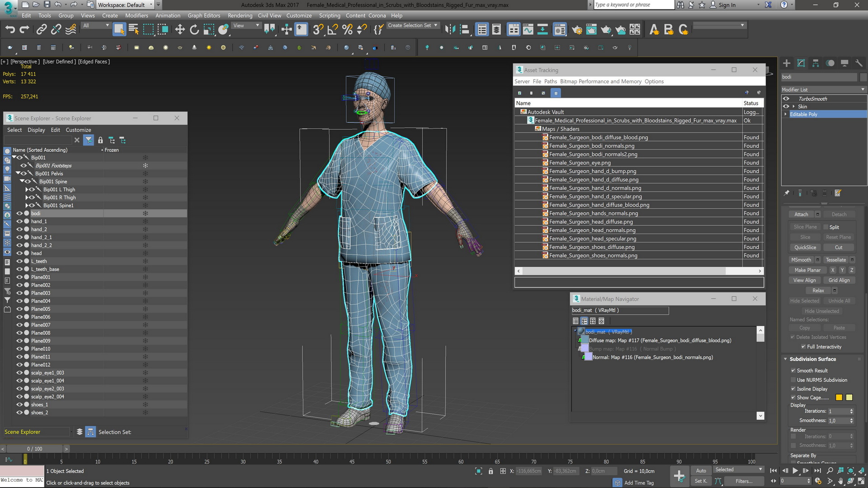Click the Undo arrow icon
The image size is (868, 488).
10,30
